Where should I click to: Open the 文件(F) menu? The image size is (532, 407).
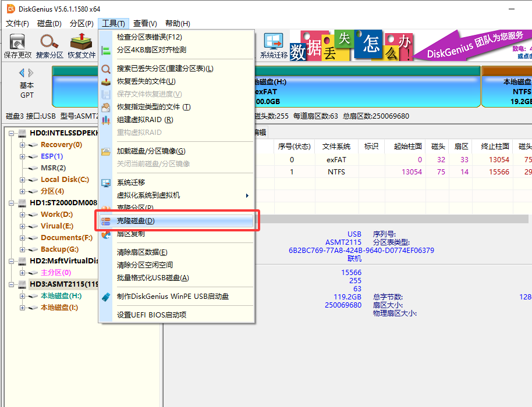point(17,23)
